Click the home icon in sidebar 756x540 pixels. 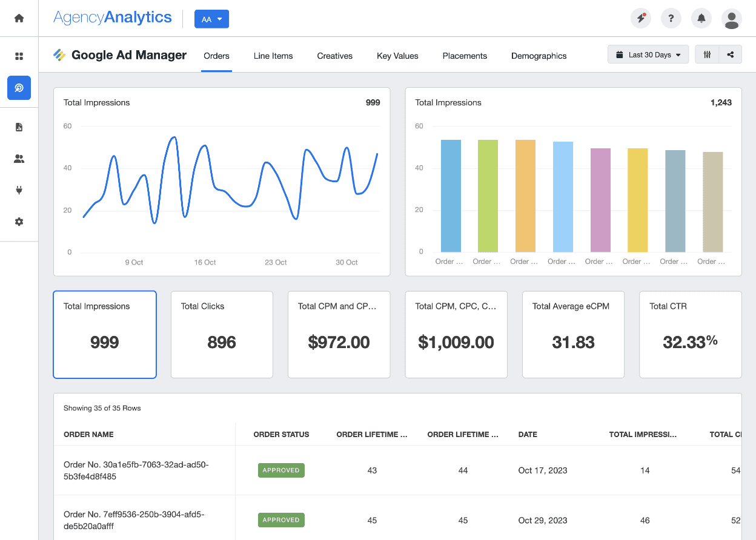pyautogui.click(x=19, y=18)
